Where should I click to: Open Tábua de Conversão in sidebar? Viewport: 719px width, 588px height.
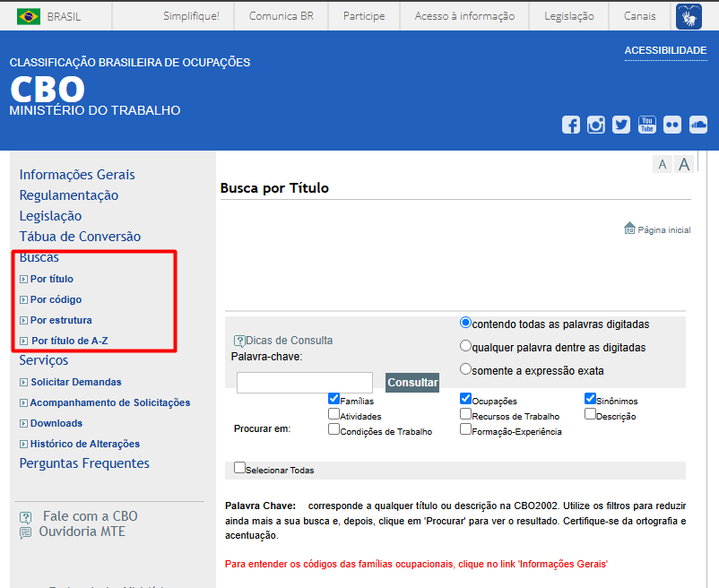80,237
